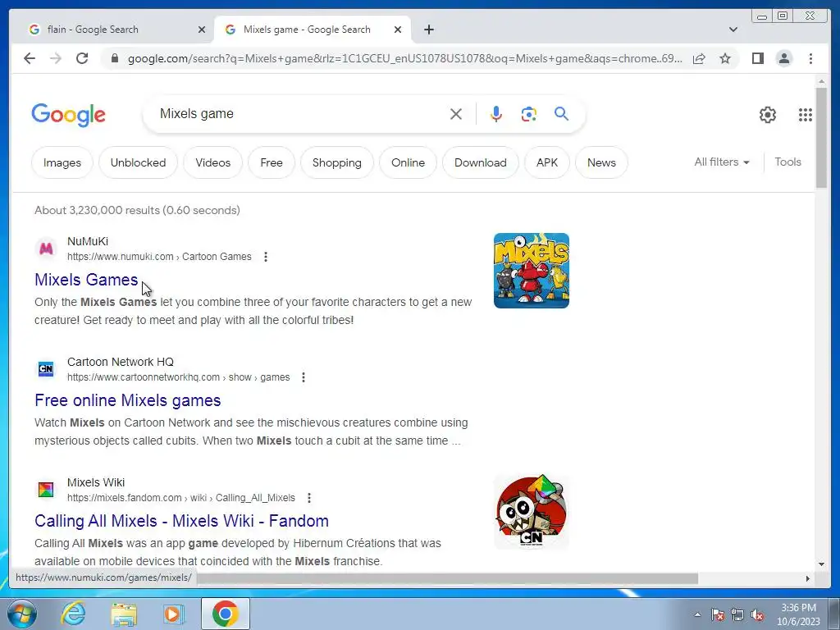Screen dimensions: 840x630
Task: Open the Mixels logo thumbnail
Action: pos(532,271)
